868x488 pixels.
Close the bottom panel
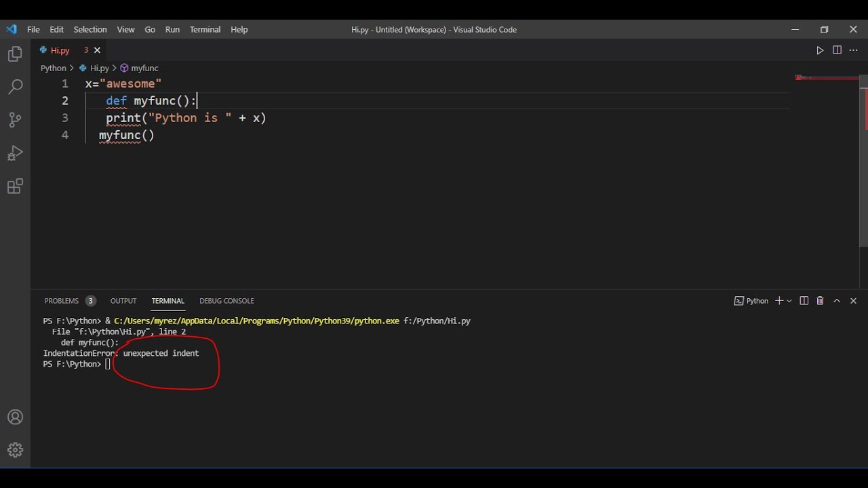point(853,301)
